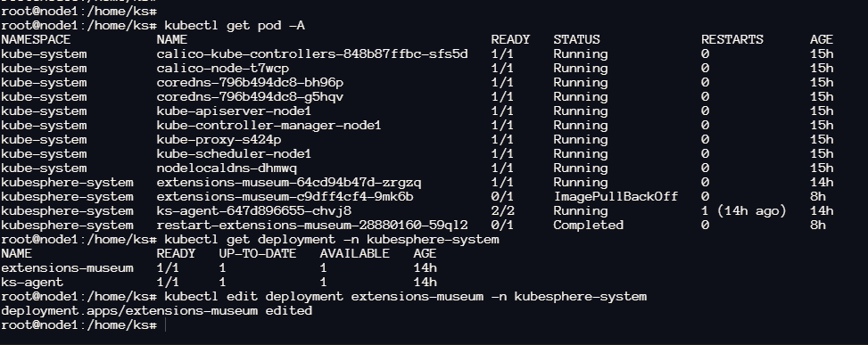Viewport: 868px width, 345px height.
Task: Click the 1 (14h ago) restarts value
Action: 743,211
